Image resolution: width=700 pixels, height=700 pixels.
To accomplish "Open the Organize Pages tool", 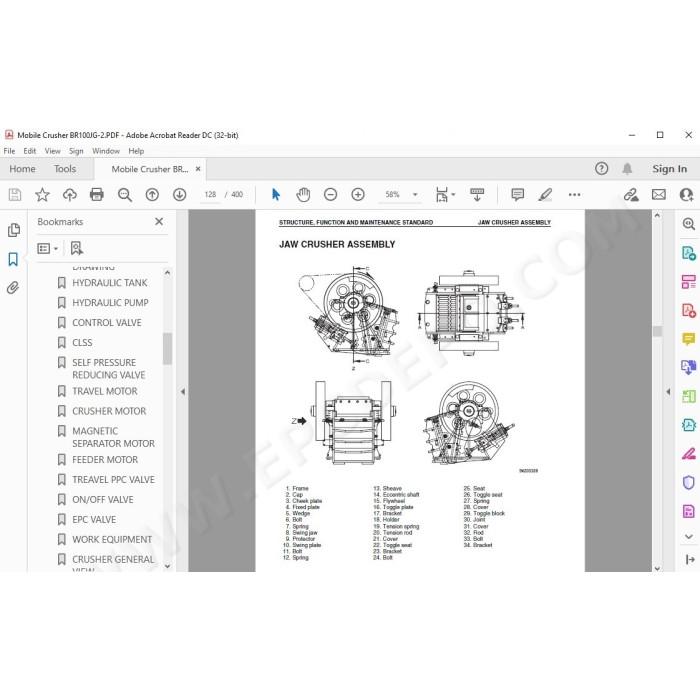I will [689, 282].
